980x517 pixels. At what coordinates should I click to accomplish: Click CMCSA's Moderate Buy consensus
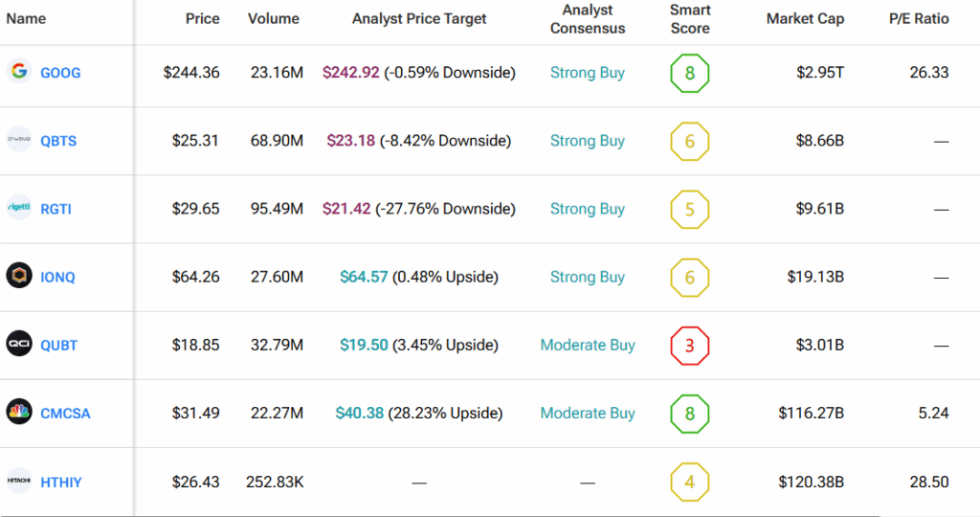pos(588,414)
